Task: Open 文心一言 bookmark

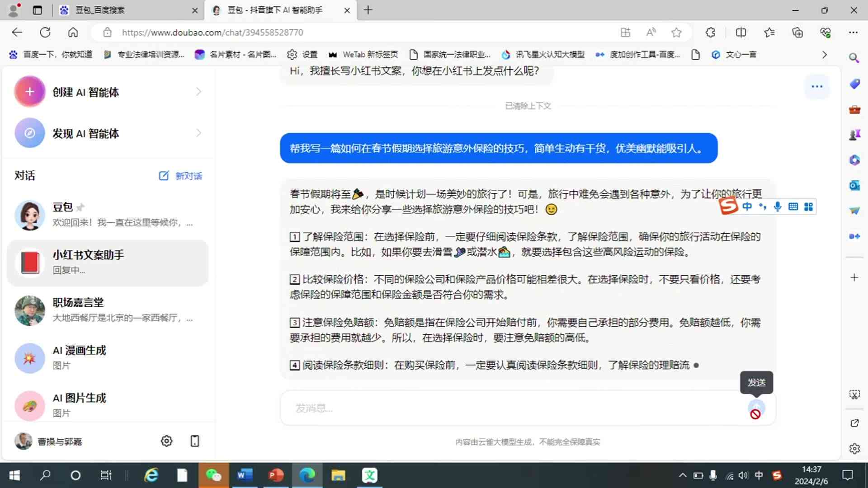Action: 734,55
